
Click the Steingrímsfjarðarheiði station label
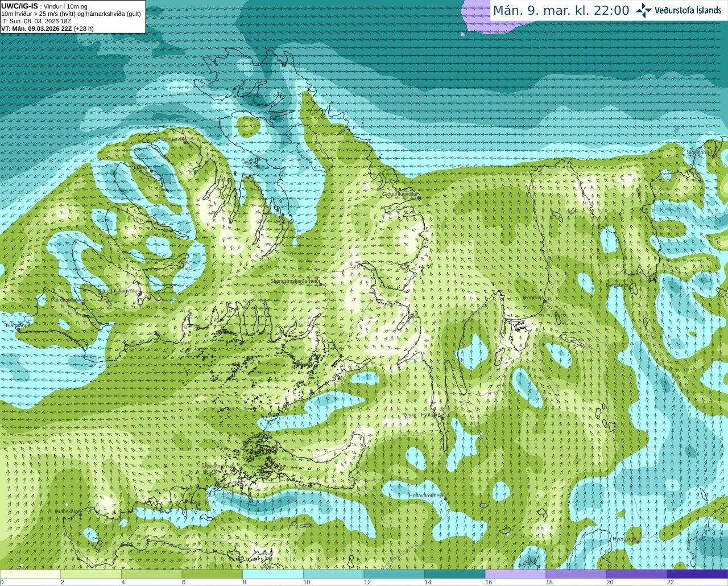point(295,281)
